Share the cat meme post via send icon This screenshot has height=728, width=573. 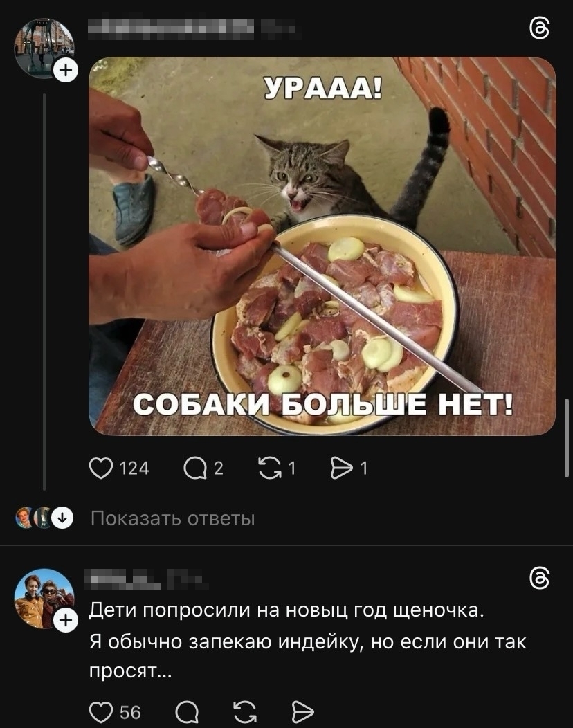point(341,468)
